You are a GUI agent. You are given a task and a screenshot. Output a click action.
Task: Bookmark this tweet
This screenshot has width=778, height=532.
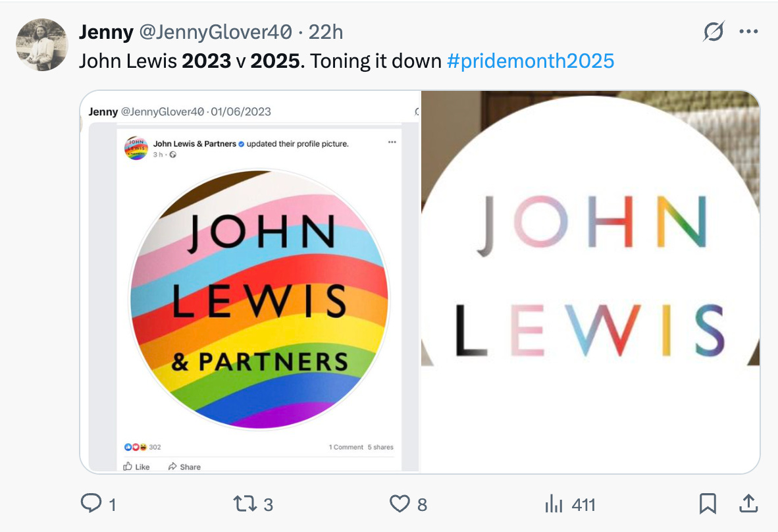click(708, 504)
